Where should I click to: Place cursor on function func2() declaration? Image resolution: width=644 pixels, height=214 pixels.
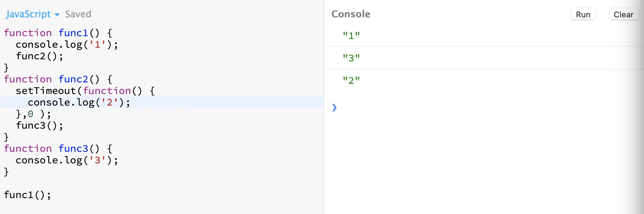[x=58, y=79]
